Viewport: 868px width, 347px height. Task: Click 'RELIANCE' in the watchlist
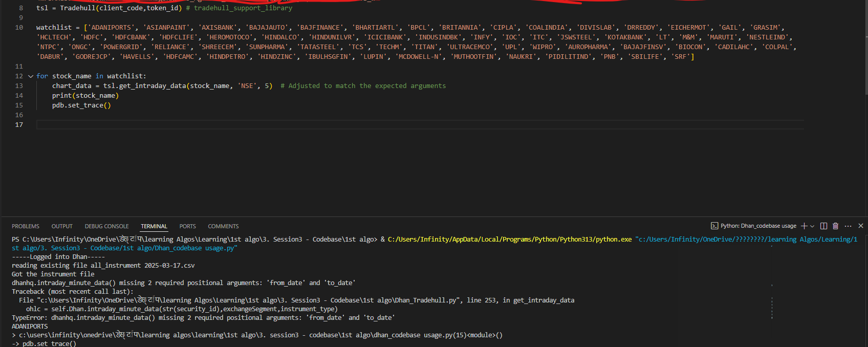coord(170,47)
